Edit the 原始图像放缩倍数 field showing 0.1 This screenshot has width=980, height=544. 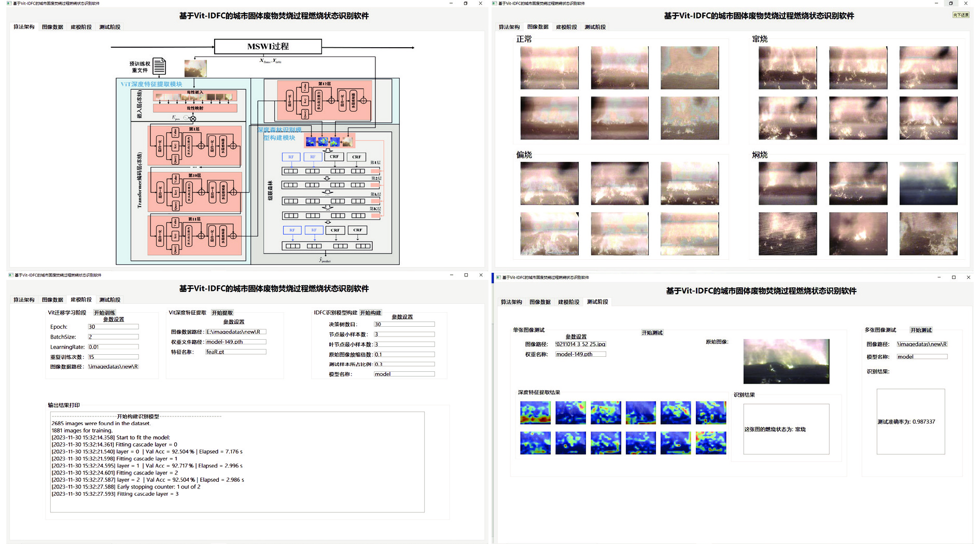pos(404,355)
